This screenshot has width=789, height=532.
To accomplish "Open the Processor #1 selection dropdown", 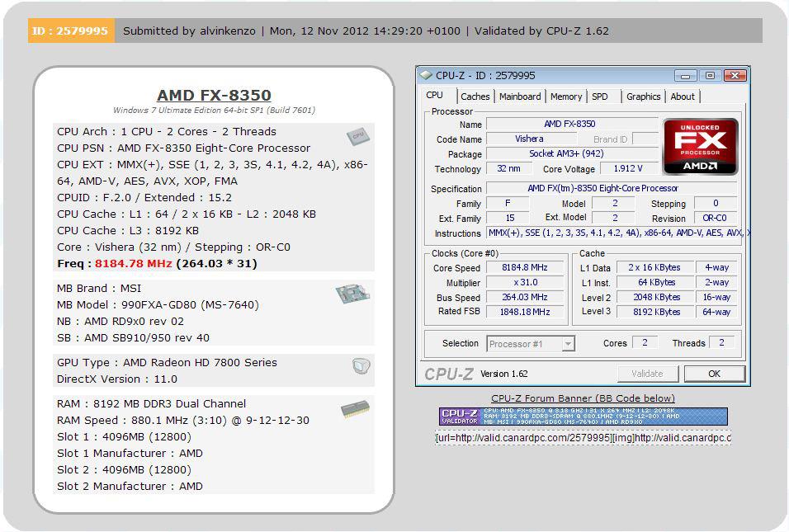I will 530,344.
